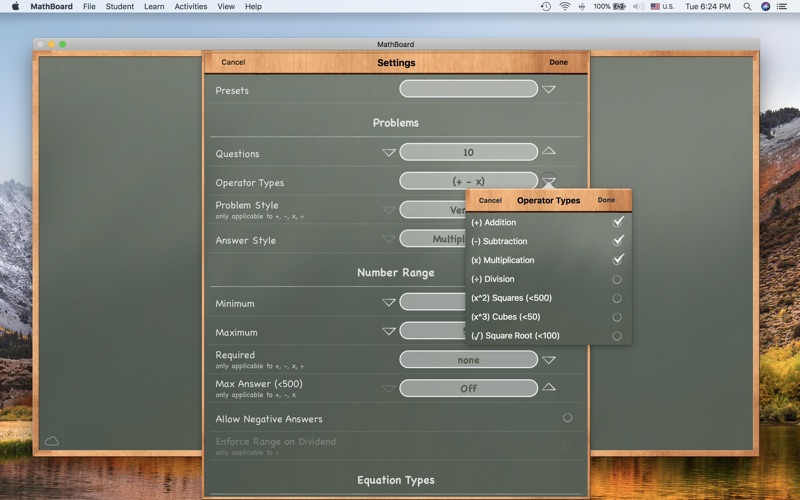
Task: Uncheck (-) Subtraction operator
Action: coord(618,240)
